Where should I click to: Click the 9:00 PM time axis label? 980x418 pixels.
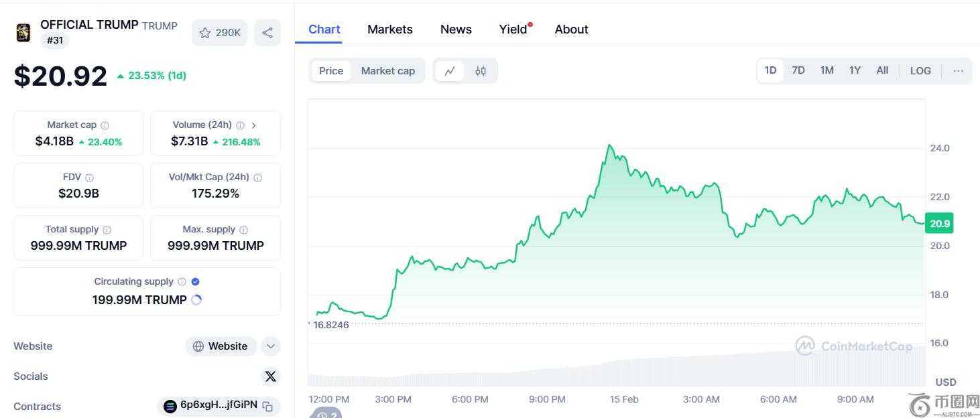(x=547, y=399)
